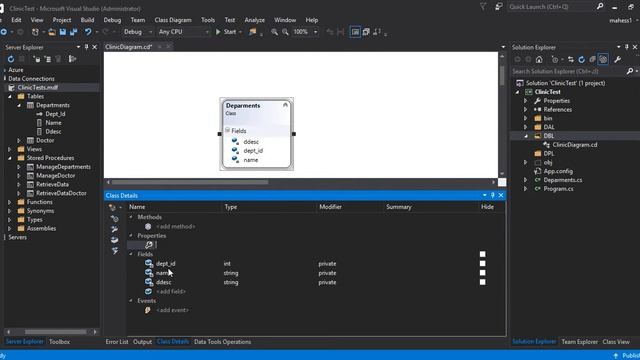Click the Save All icon
Viewport: 640px width, 360px height.
(x=73, y=32)
